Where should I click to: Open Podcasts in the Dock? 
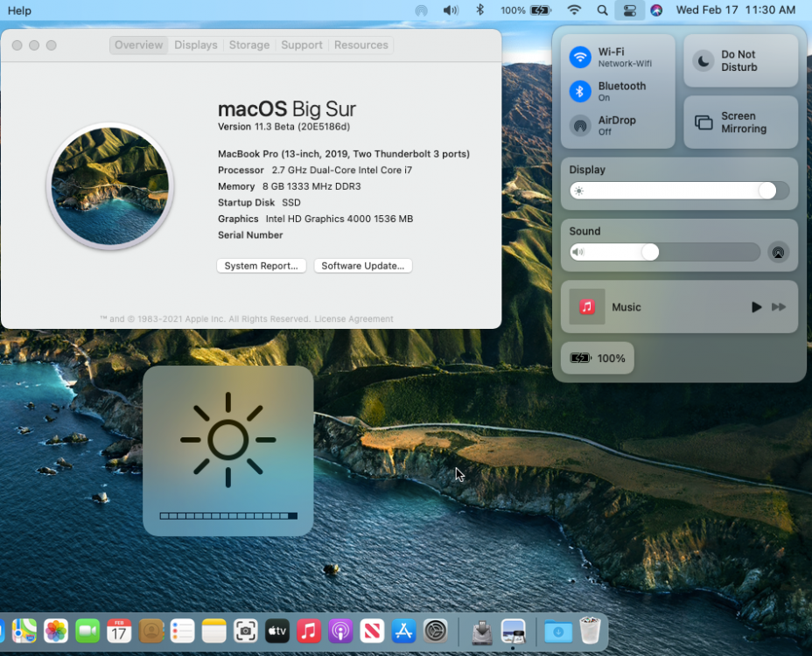tap(340, 632)
